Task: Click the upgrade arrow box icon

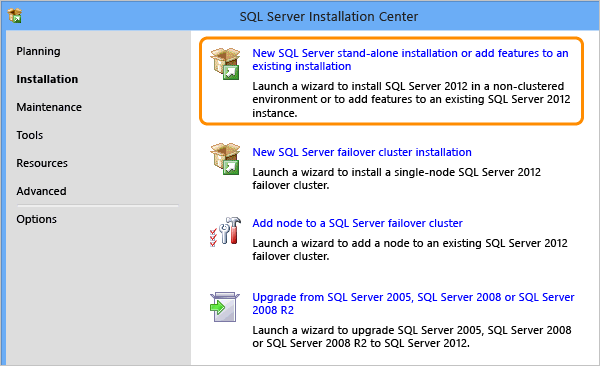Action: click(x=225, y=307)
